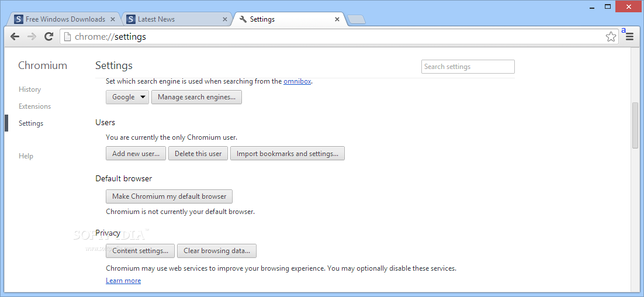Click the Chromium sidebar title
644x297 pixels.
click(43, 65)
